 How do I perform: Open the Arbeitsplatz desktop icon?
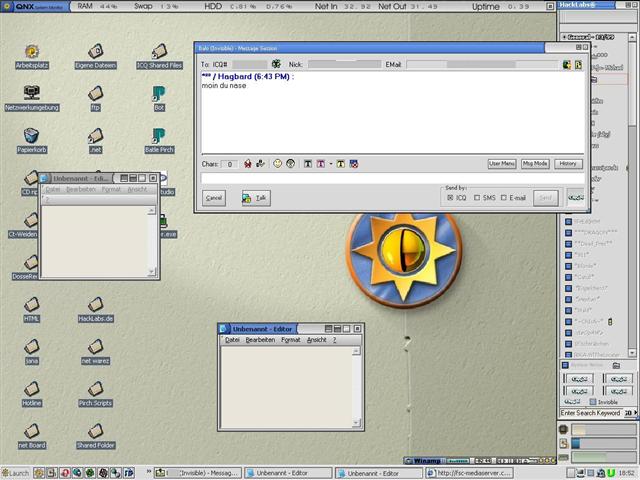[x=31, y=51]
